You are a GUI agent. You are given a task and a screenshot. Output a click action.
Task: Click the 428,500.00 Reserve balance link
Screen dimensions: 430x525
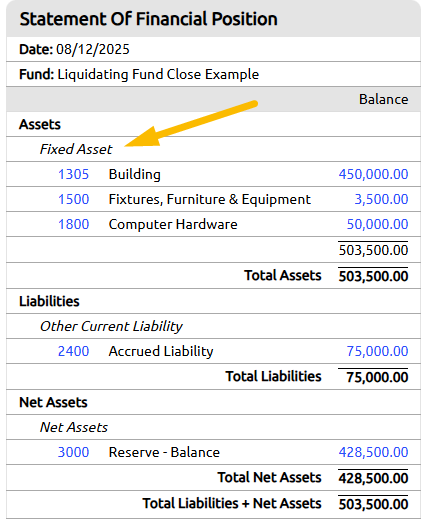[x=373, y=452]
